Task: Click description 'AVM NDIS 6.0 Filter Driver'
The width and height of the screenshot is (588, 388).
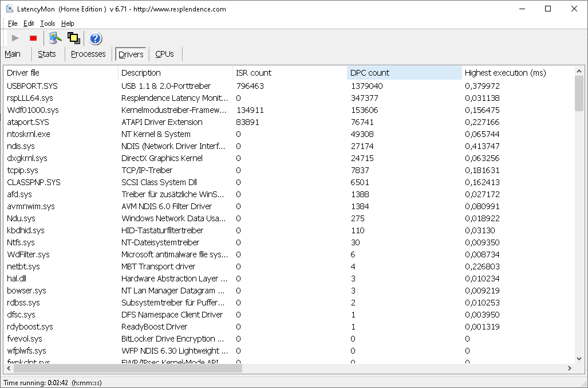Action: pyautogui.click(x=167, y=206)
